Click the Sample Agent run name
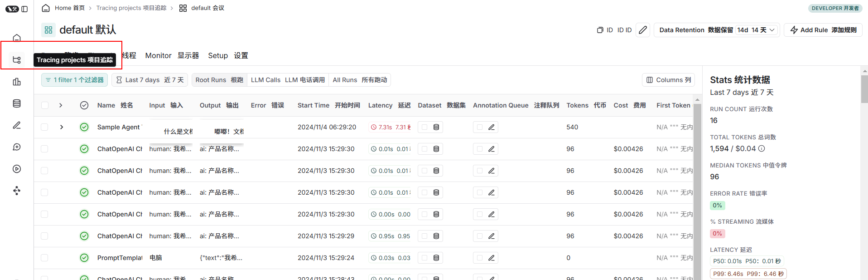Screen dimensions: 868x280 click(x=119, y=127)
